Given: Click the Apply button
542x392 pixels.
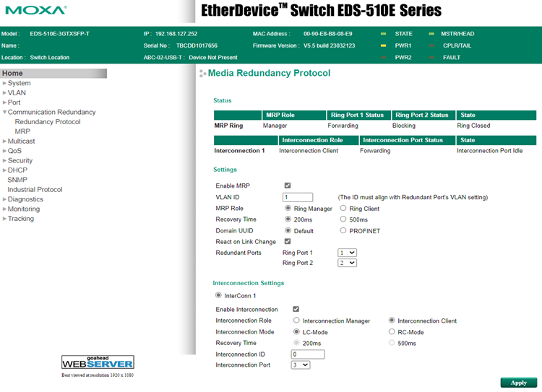Looking at the screenshot, I should (x=518, y=383).
